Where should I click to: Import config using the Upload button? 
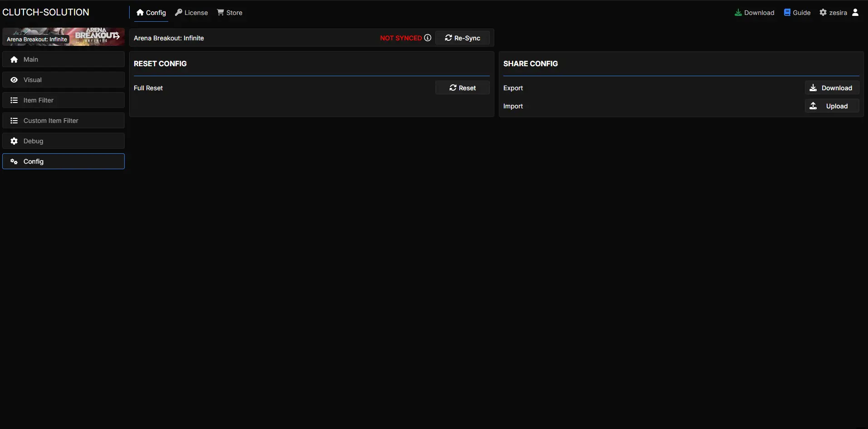831,106
